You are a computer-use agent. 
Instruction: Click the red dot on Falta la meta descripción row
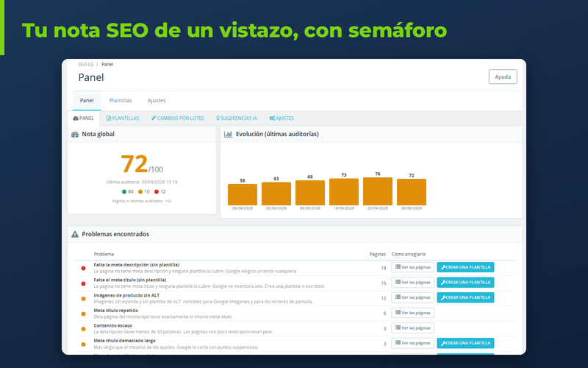tap(83, 268)
